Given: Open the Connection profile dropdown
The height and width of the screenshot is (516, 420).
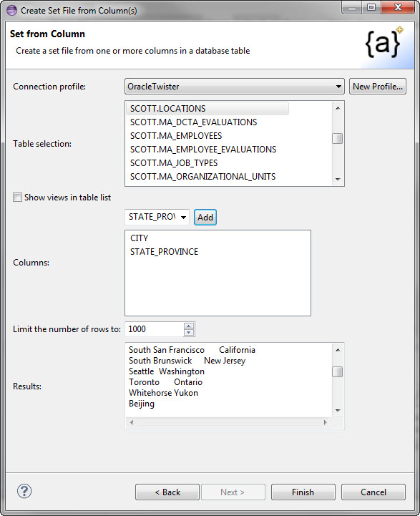Looking at the screenshot, I should tap(235, 87).
